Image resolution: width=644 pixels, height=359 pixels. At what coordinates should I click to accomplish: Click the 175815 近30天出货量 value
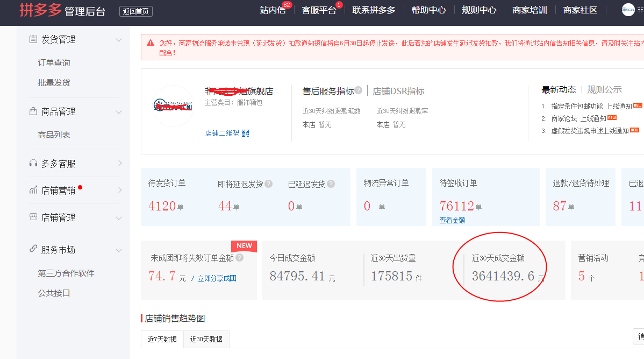[x=391, y=276]
